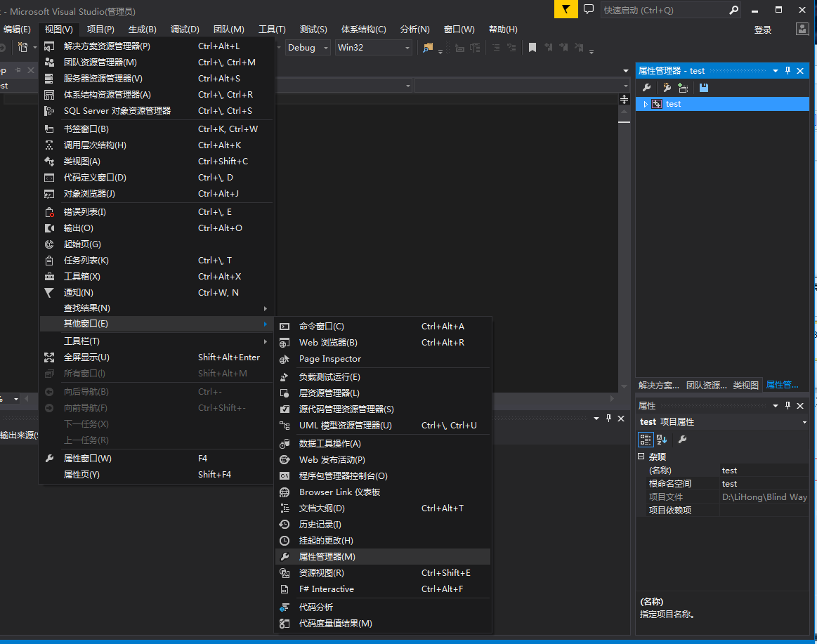This screenshot has height=644, width=817.
Task: Click the bookmark toolbar icon
Action: coord(532,48)
